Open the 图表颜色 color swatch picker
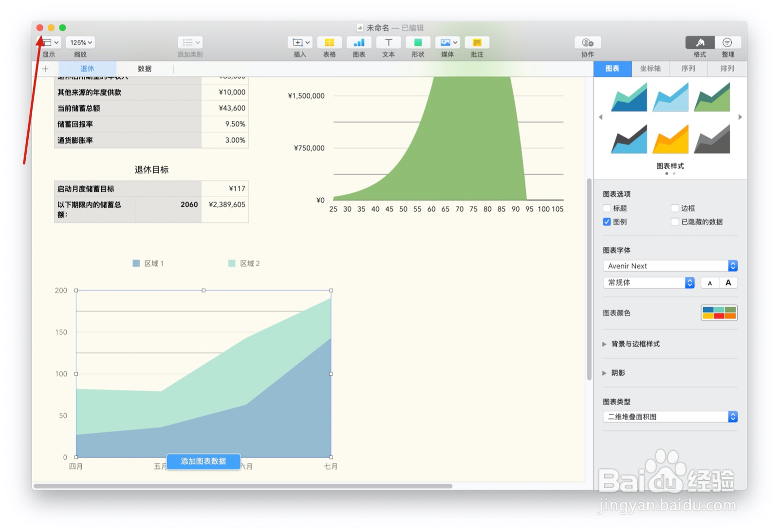 click(719, 313)
